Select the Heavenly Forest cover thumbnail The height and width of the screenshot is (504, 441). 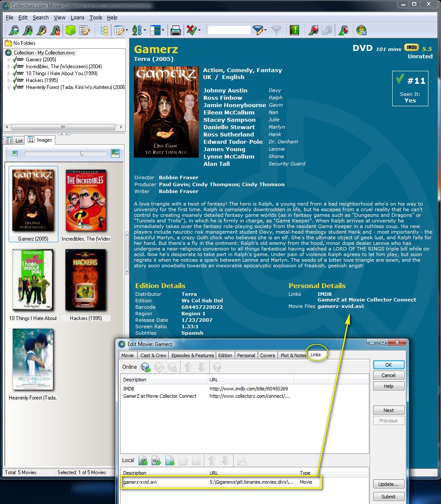33,359
